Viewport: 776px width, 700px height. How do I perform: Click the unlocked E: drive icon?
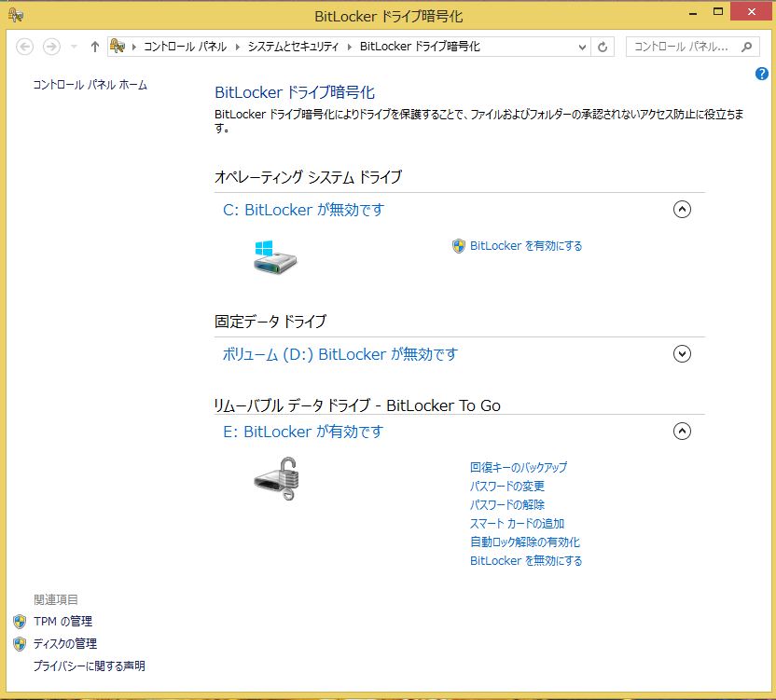click(277, 478)
